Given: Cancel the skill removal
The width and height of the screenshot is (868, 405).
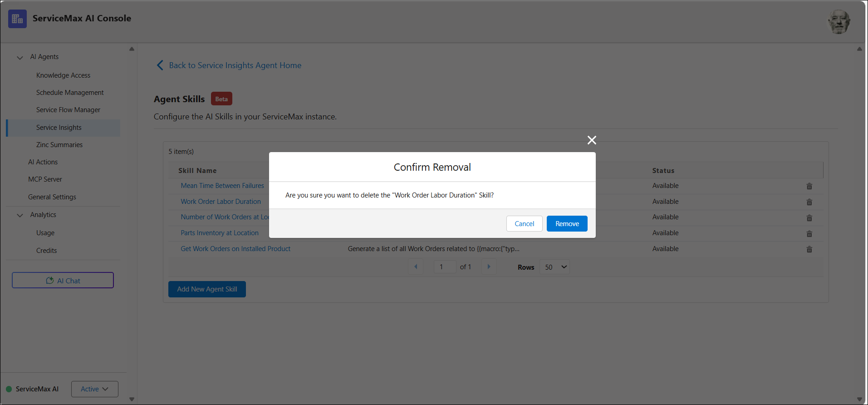Looking at the screenshot, I should pyautogui.click(x=525, y=224).
